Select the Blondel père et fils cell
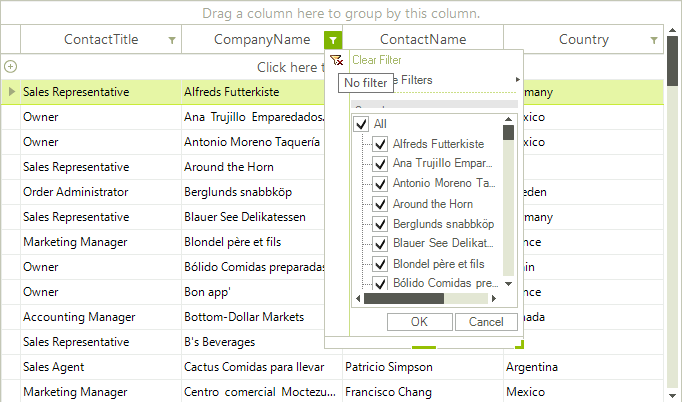Screen dimensions: 682x402 [x=253, y=242]
